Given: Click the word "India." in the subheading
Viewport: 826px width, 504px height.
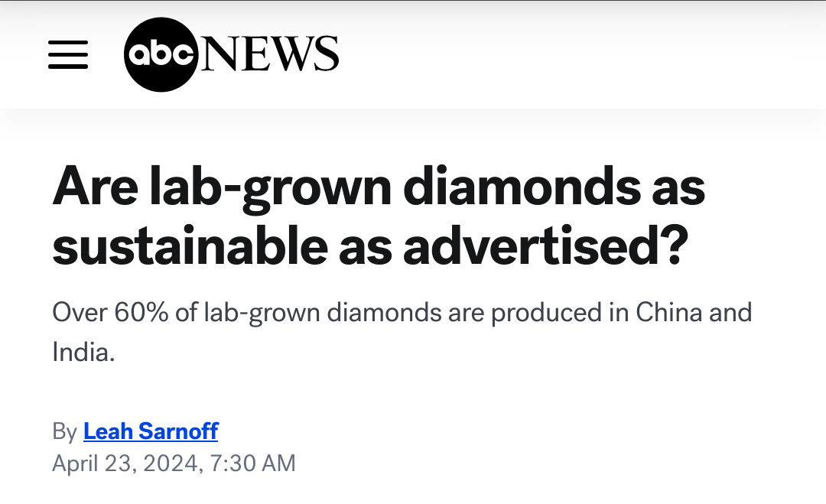Looking at the screenshot, I should [x=83, y=352].
